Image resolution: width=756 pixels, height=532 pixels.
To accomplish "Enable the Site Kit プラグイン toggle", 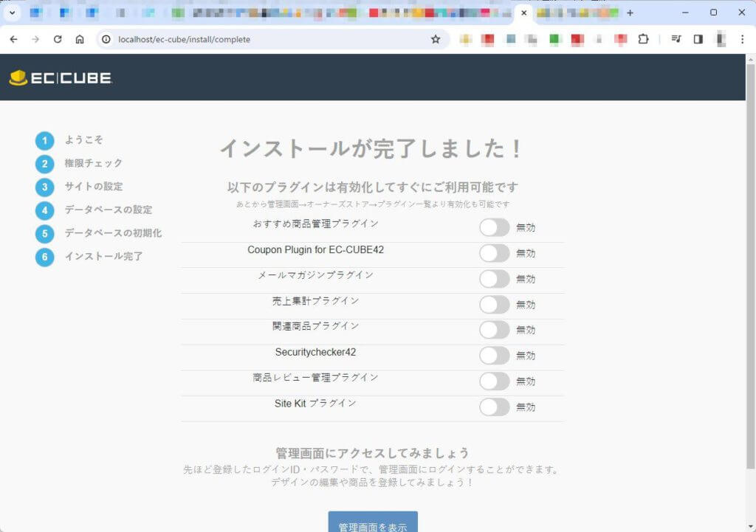I will (494, 407).
